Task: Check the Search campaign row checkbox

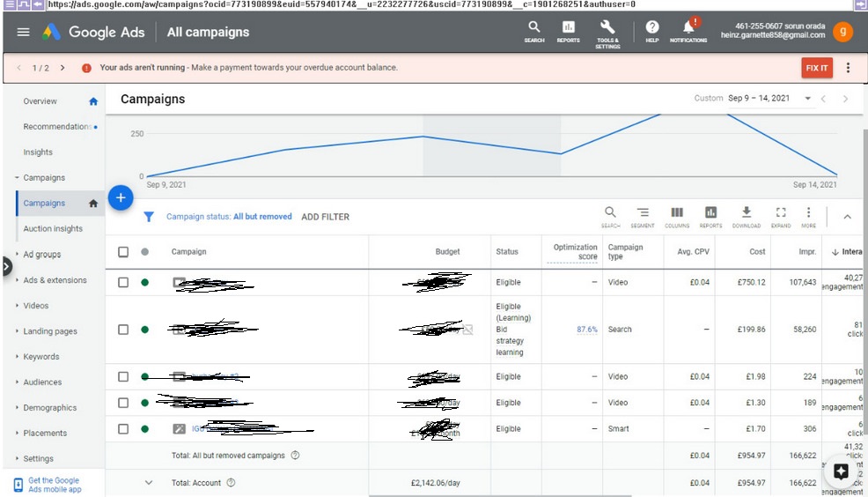Action: click(123, 330)
